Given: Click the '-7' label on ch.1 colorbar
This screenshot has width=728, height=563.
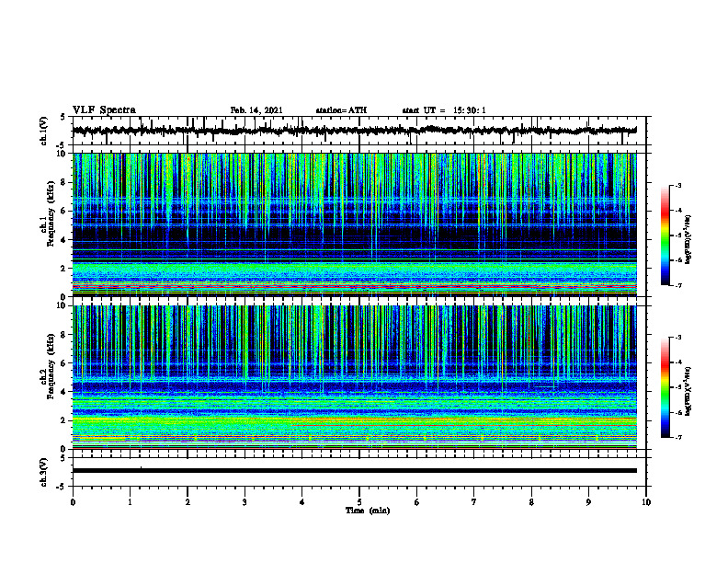Looking at the screenshot, I should (x=678, y=285).
